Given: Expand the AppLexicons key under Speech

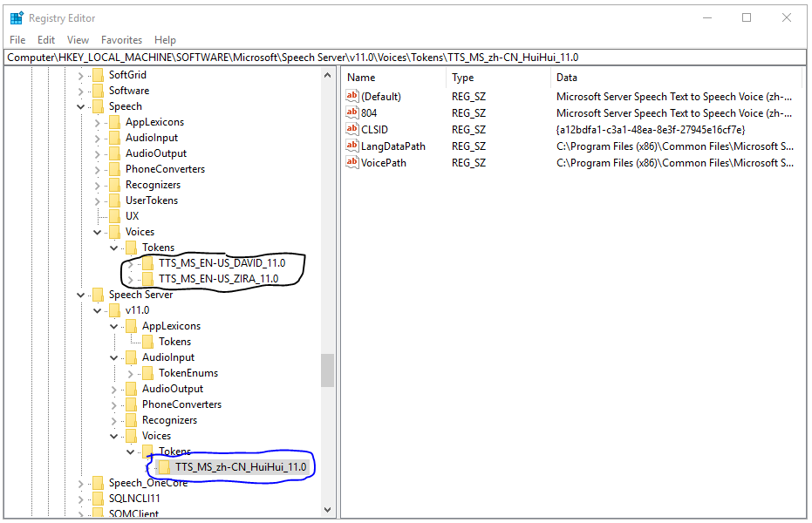Looking at the screenshot, I should pos(98,123).
